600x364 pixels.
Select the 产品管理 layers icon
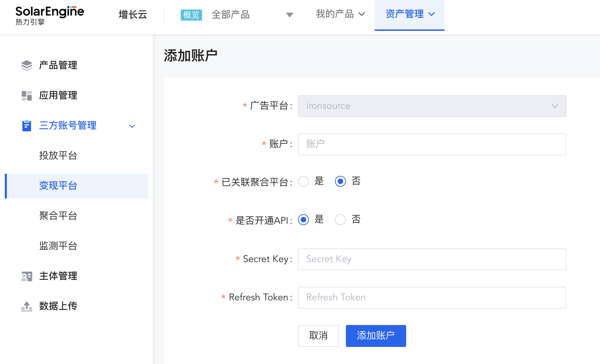click(x=27, y=65)
